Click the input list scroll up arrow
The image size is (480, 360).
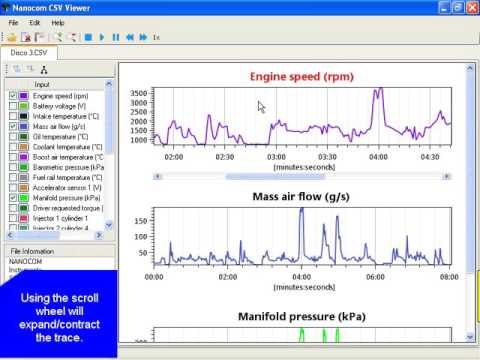click(109, 84)
